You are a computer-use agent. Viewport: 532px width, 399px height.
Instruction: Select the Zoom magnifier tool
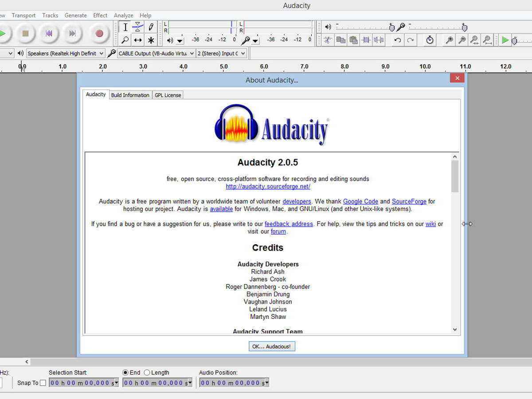coord(125,40)
